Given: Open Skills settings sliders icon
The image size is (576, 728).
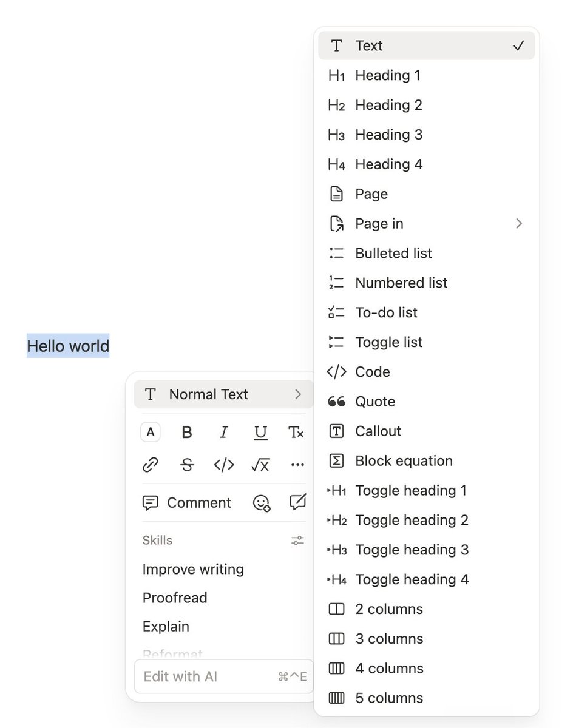Looking at the screenshot, I should [297, 541].
